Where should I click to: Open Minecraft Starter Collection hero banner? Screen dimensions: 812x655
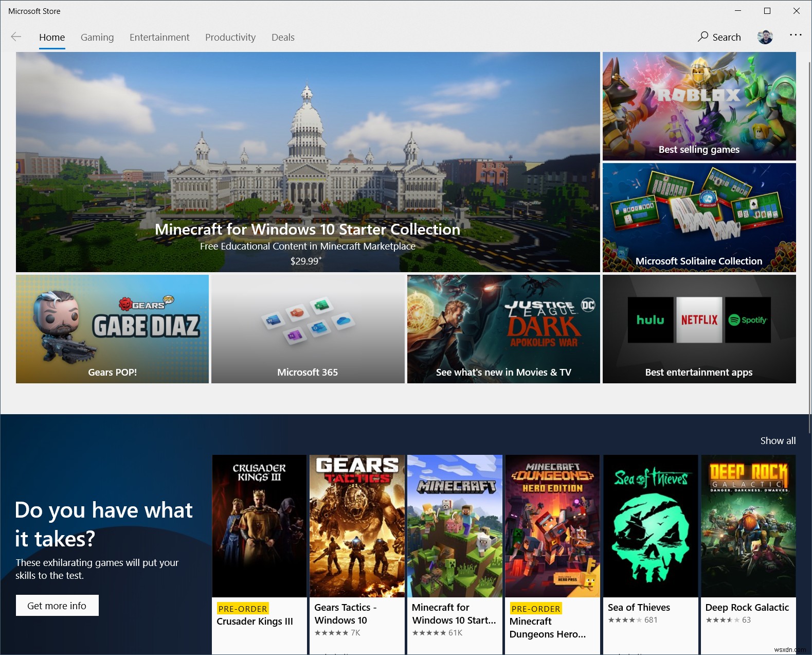coord(308,162)
